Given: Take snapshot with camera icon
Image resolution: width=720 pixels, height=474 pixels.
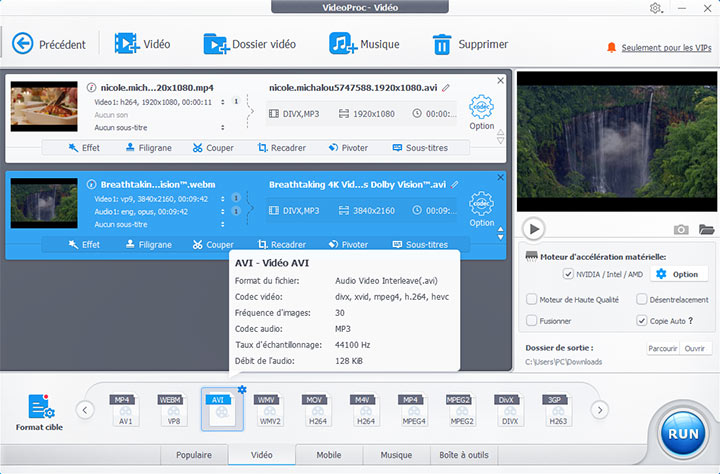Looking at the screenshot, I should point(681,229).
